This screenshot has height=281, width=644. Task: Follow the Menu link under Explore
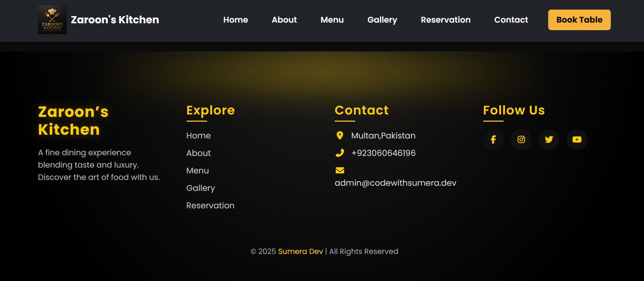[197, 170]
